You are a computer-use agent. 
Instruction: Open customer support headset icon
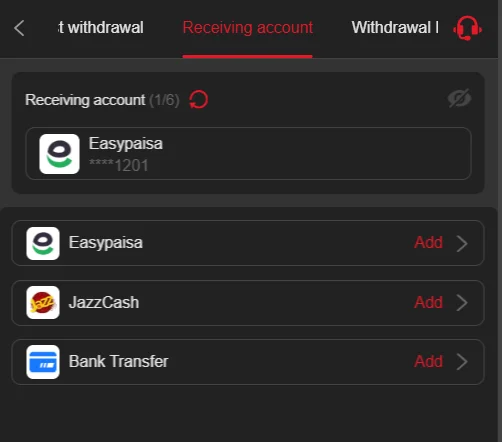467,28
